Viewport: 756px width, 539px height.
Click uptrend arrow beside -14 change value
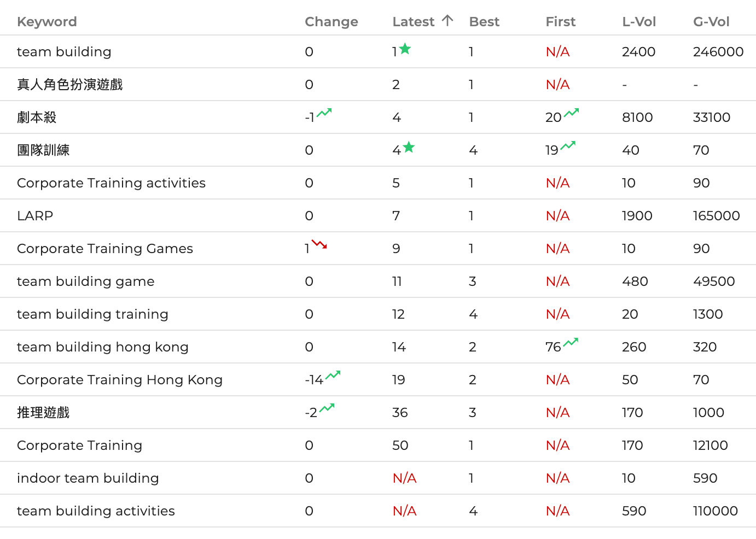333,376
